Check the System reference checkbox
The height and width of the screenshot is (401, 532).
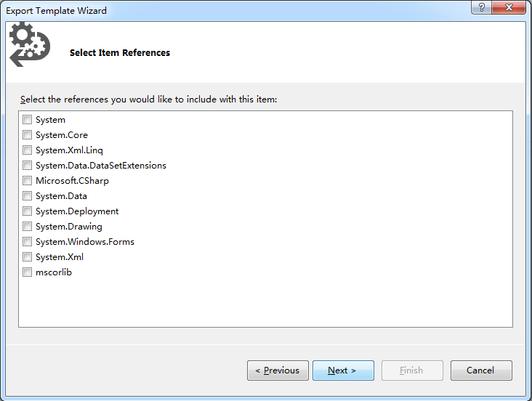[27, 119]
